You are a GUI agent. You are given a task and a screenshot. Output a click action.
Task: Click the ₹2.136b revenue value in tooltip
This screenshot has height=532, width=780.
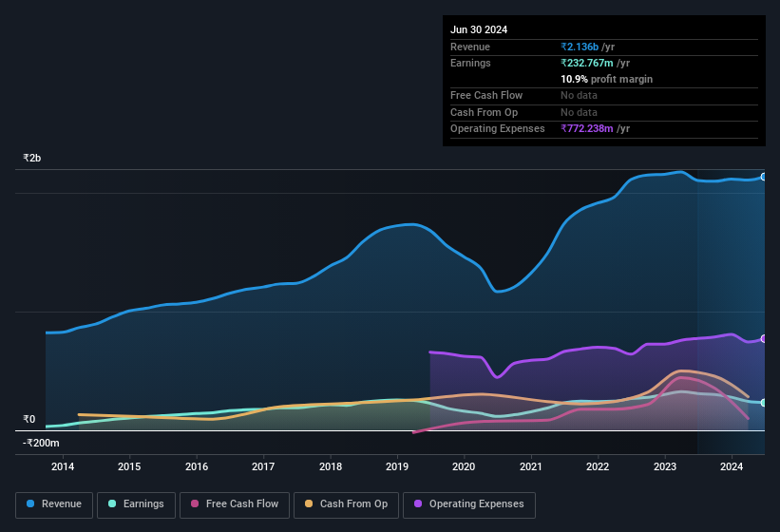pos(580,47)
